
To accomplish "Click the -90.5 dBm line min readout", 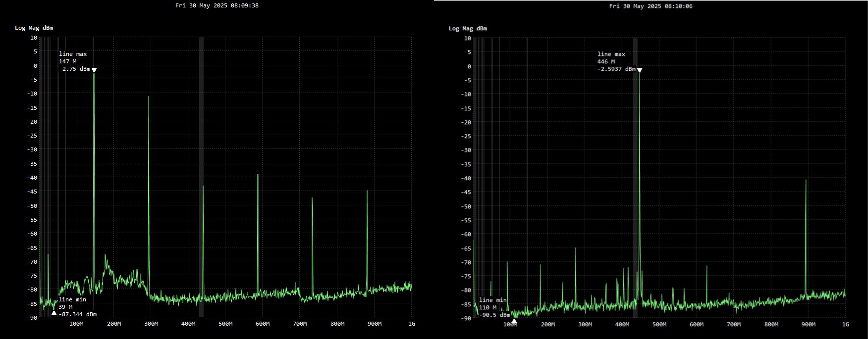I will tap(494, 315).
